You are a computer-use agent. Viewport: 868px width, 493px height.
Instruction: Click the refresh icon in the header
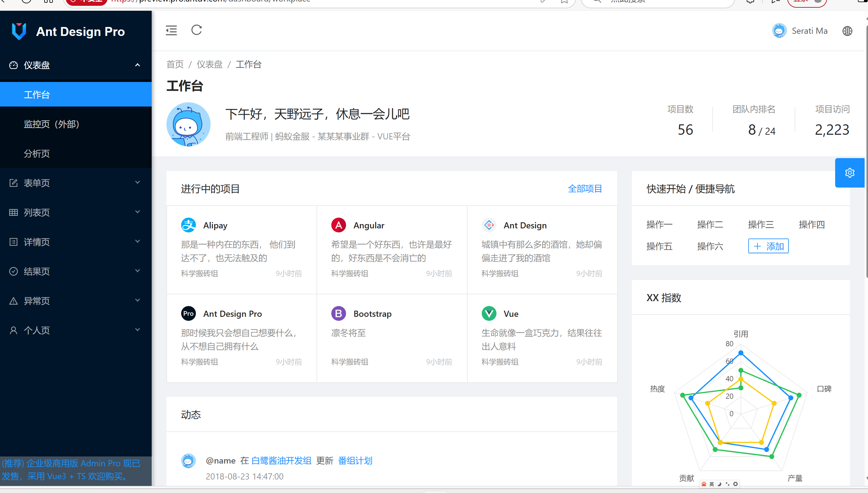tap(197, 30)
